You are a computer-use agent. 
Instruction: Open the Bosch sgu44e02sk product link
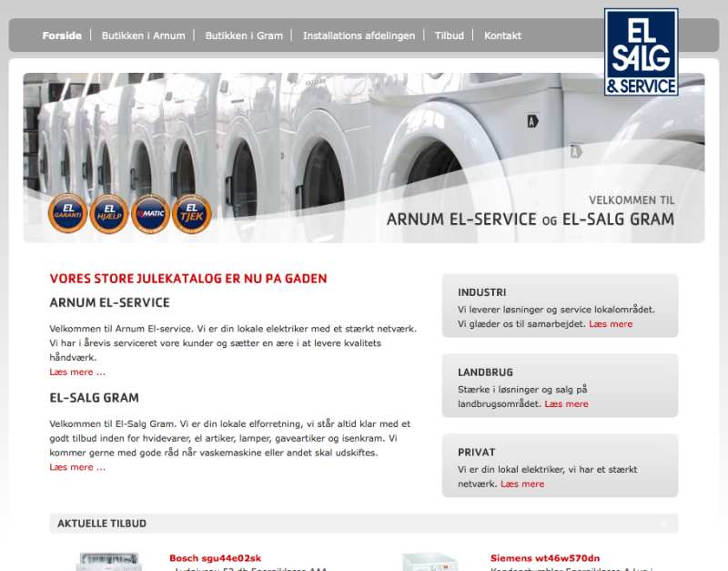coord(217,557)
